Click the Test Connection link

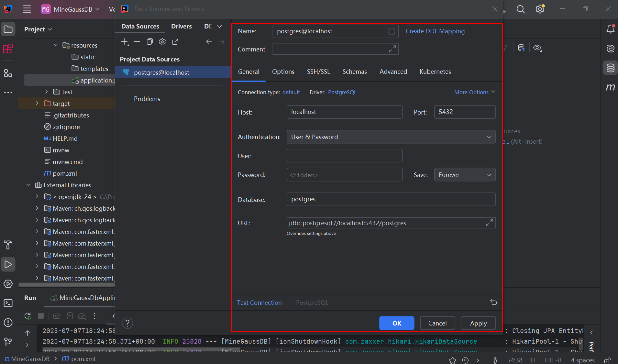(x=259, y=303)
